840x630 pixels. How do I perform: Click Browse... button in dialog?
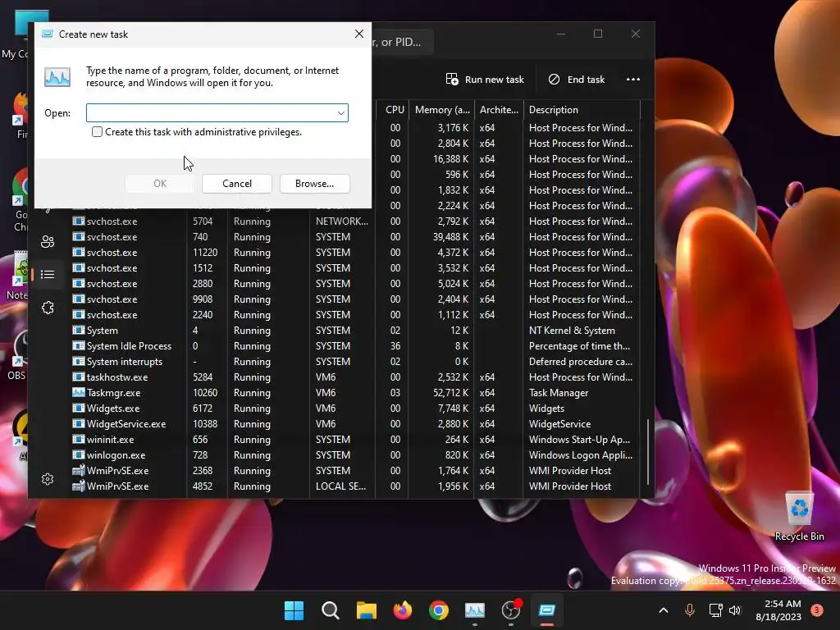pyautogui.click(x=314, y=184)
